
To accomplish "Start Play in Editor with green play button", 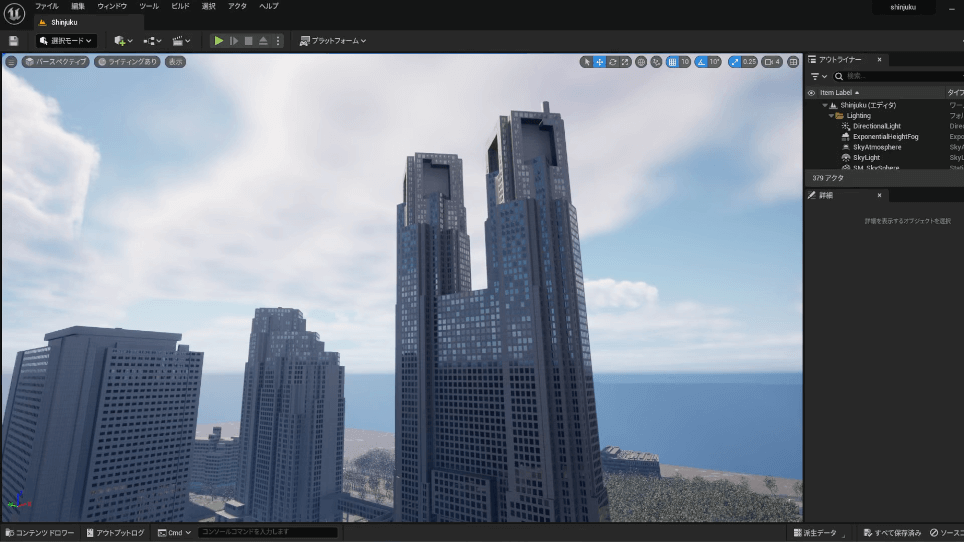I will click(x=218, y=41).
